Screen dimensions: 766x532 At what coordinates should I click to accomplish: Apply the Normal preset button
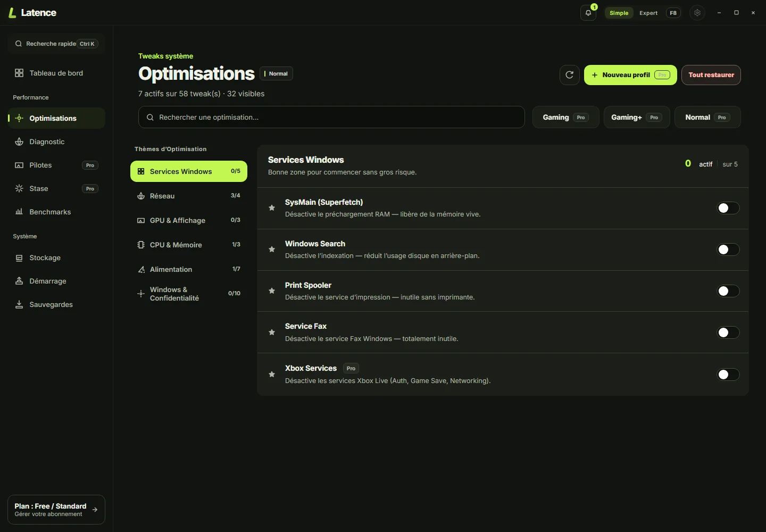707,117
